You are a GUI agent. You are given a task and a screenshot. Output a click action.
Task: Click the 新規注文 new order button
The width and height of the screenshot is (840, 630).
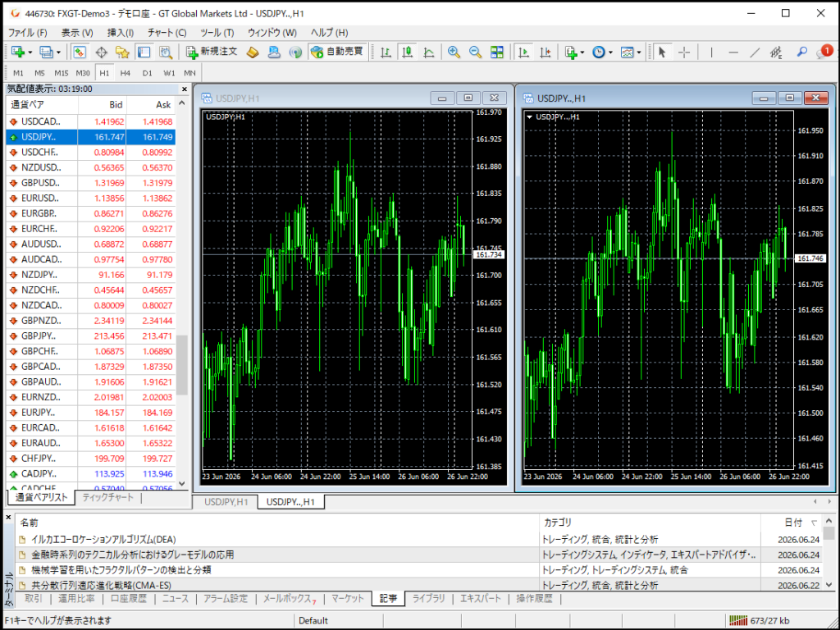click(x=212, y=52)
